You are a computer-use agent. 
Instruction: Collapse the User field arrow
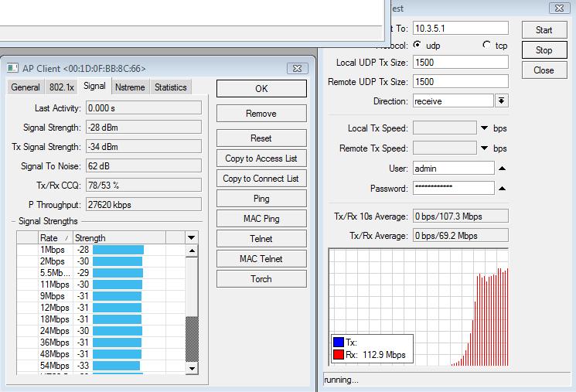coord(502,169)
